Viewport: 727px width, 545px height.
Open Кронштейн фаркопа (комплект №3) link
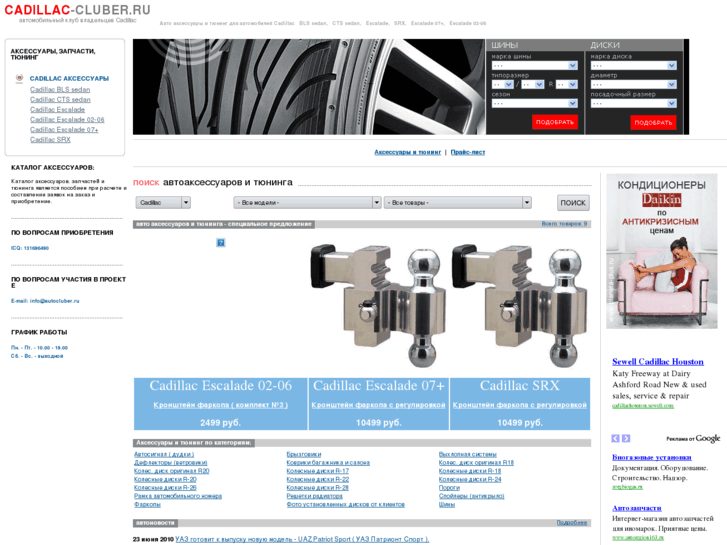coord(221,405)
